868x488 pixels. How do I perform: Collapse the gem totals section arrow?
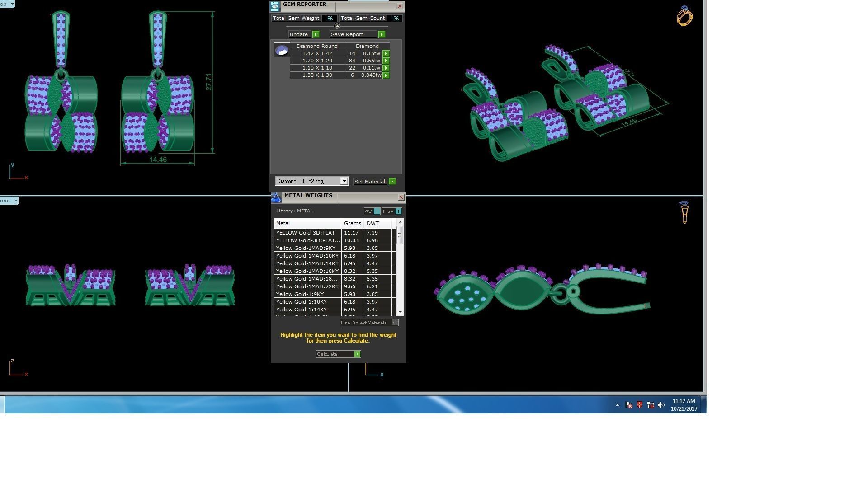(x=337, y=26)
